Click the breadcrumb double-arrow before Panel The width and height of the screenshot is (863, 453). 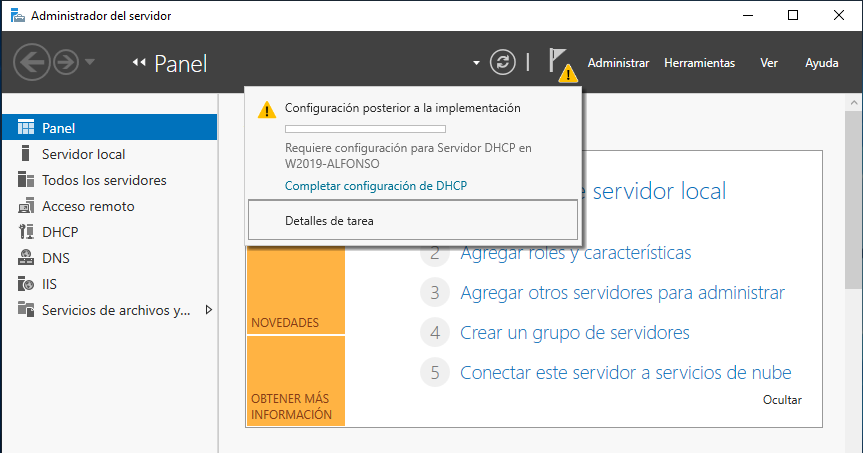(x=139, y=63)
